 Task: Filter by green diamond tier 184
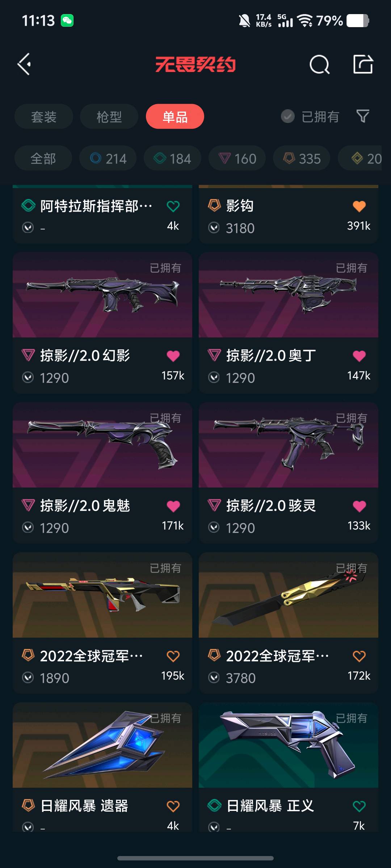tap(172, 158)
